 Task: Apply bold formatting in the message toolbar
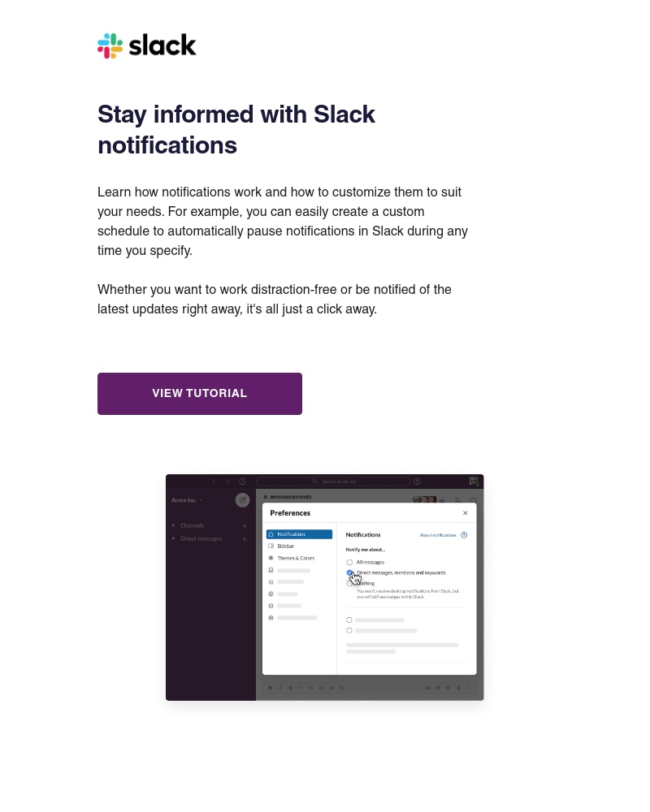(x=270, y=686)
